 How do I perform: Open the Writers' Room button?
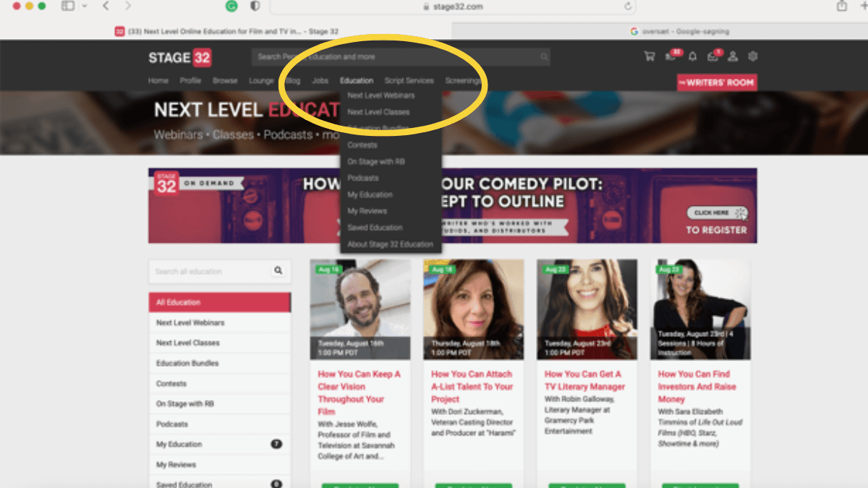coord(716,82)
